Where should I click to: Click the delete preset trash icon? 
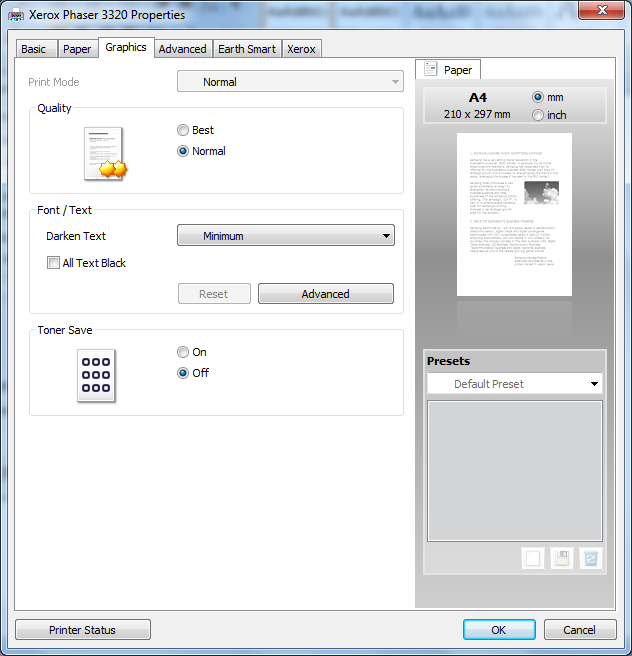click(x=591, y=558)
